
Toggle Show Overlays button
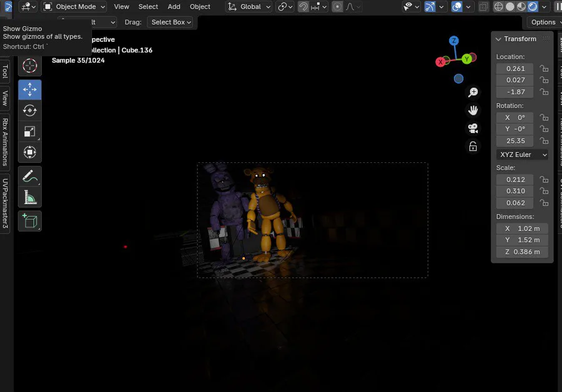pos(456,7)
